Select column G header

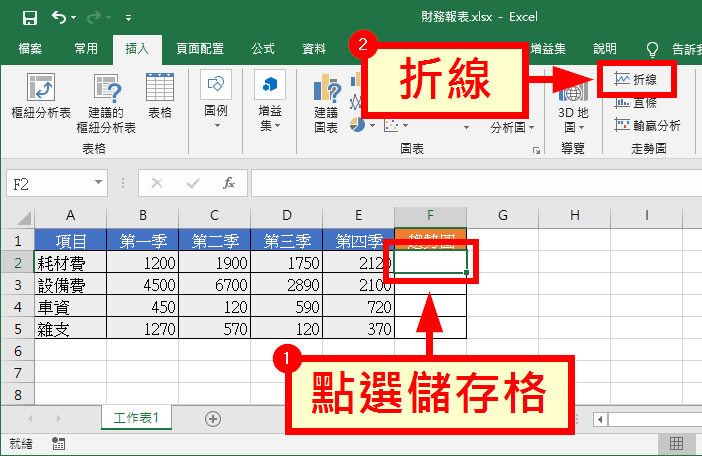[503, 216]
